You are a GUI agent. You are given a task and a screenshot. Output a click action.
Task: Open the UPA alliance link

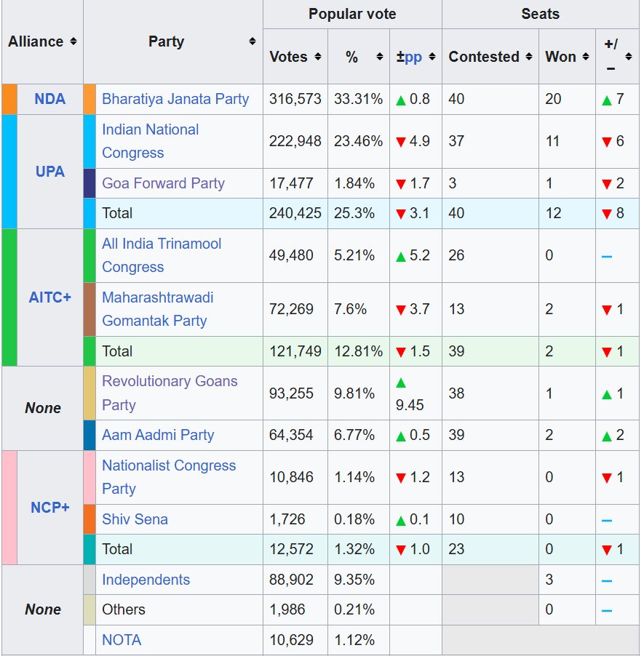pyautogui.click(x=49, y=172)
